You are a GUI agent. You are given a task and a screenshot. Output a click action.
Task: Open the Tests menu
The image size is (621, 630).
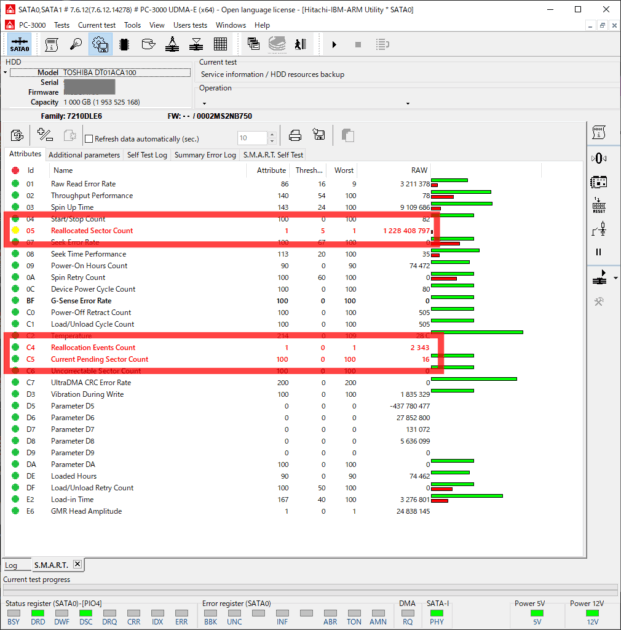[x=61, y=25]
